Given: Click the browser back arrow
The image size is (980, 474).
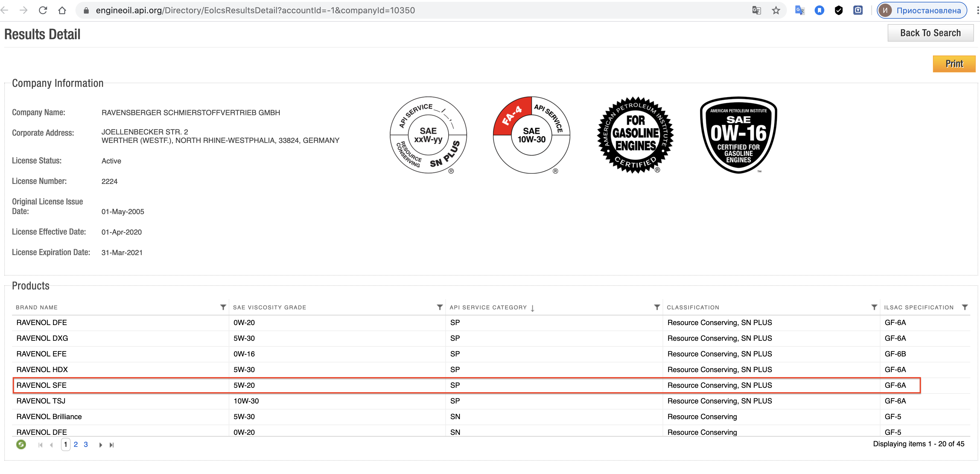Looking at the screenshot, I should tap(5, 10).
